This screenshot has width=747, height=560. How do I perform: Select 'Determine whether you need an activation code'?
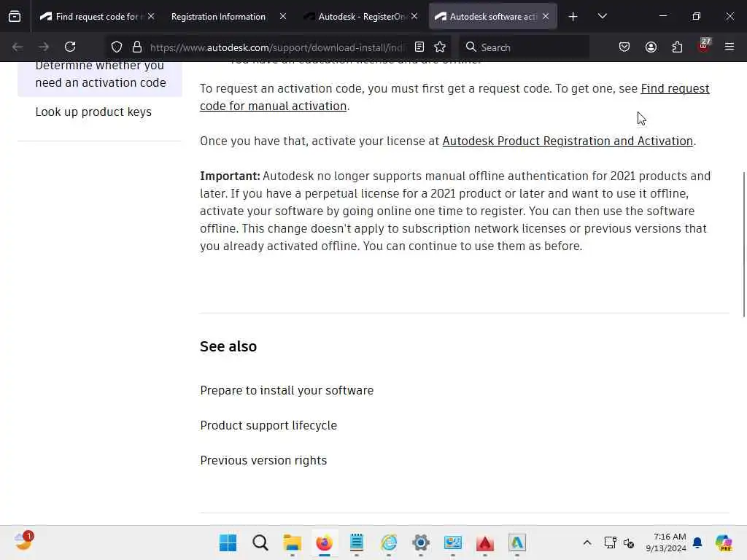[100, 74]
